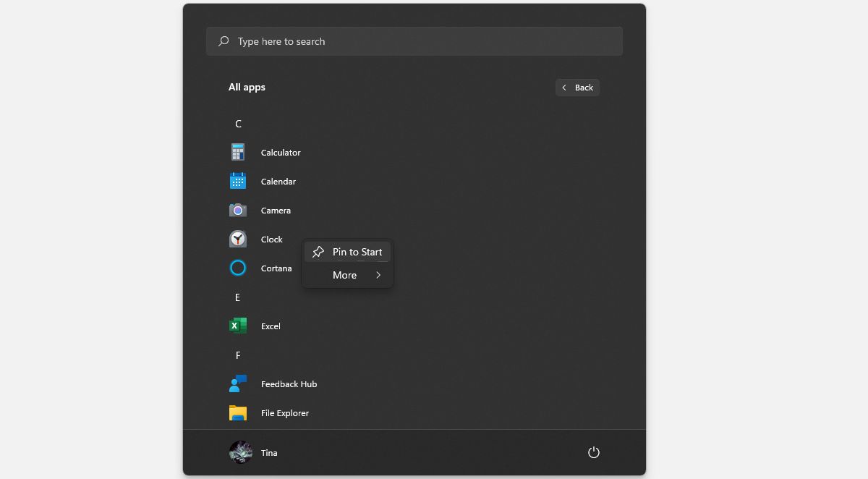This screenshot has height=479, width=868.
Task: Click the power button icon
Action: 594,452
